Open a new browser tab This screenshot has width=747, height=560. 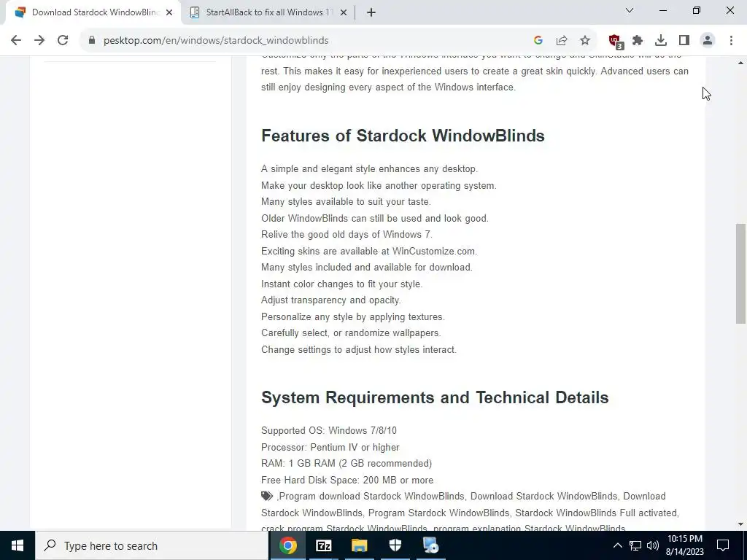click(371, 12)
